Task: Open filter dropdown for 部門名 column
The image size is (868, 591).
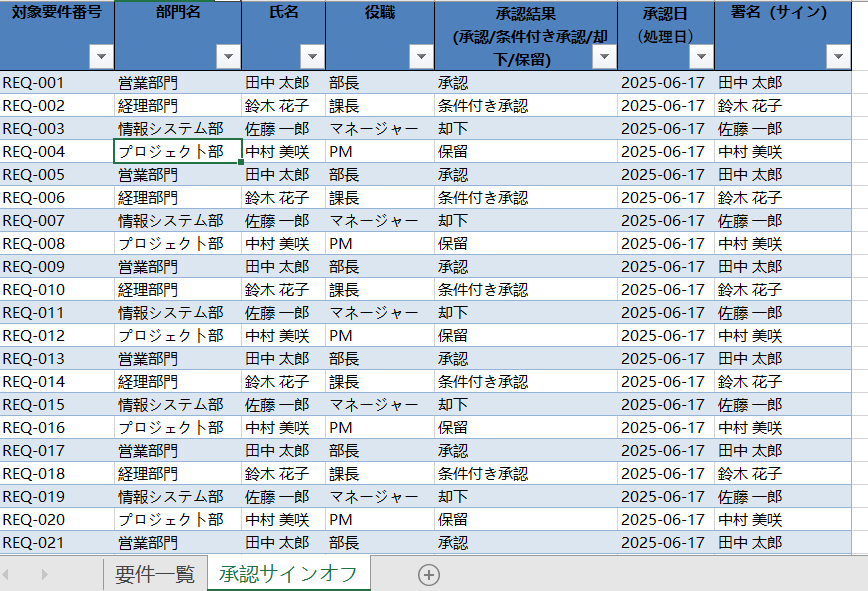Action: [228, 56]
